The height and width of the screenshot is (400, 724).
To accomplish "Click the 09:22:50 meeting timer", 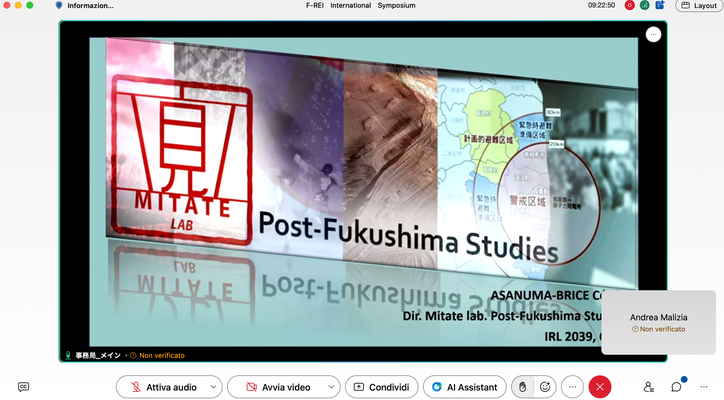I will click(x=601, y=6).
